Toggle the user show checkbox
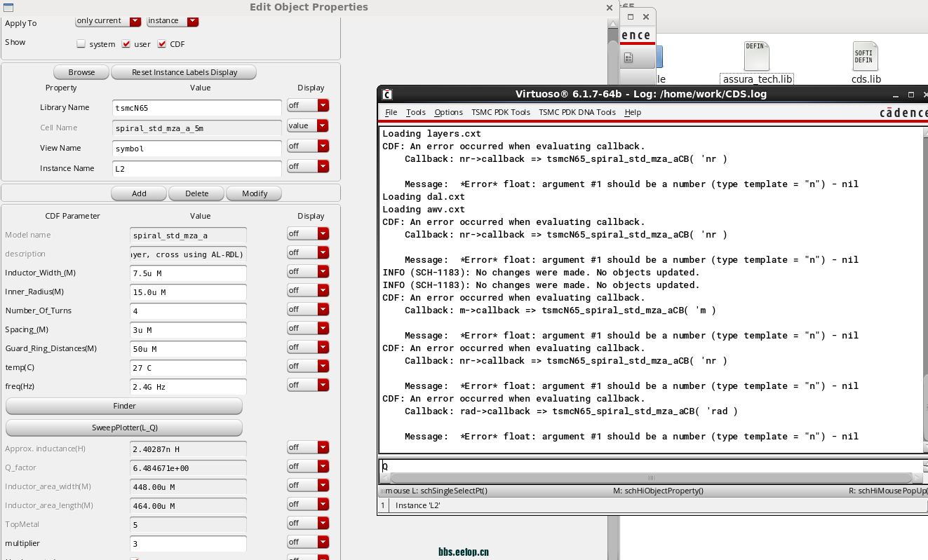 point(126,43)
